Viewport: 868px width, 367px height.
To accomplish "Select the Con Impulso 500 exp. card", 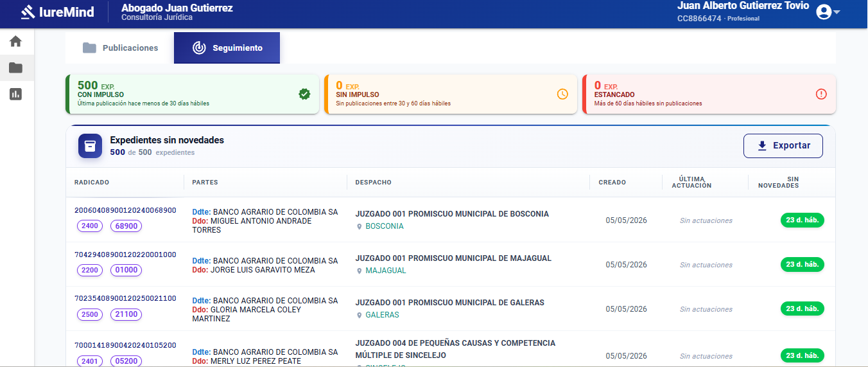I will [x=193, y=94].
